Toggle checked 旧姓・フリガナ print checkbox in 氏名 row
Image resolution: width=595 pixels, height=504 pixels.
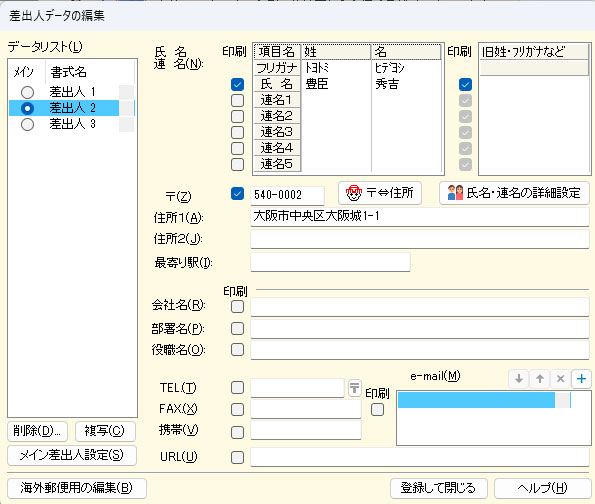tap(465, 84)
